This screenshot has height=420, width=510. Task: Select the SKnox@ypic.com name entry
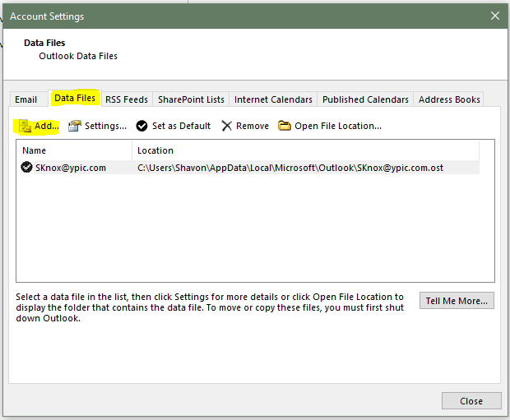[x=71, y=168]
